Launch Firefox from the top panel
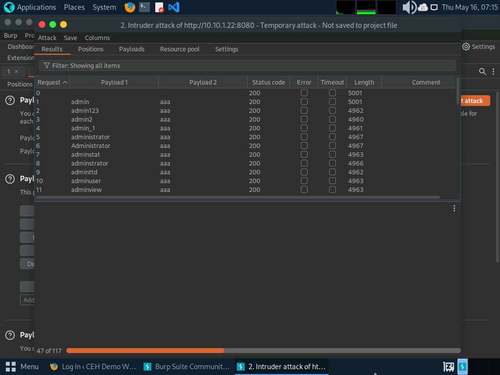The height and width of the screenshot is (375, 500). (x=130, y=7)
